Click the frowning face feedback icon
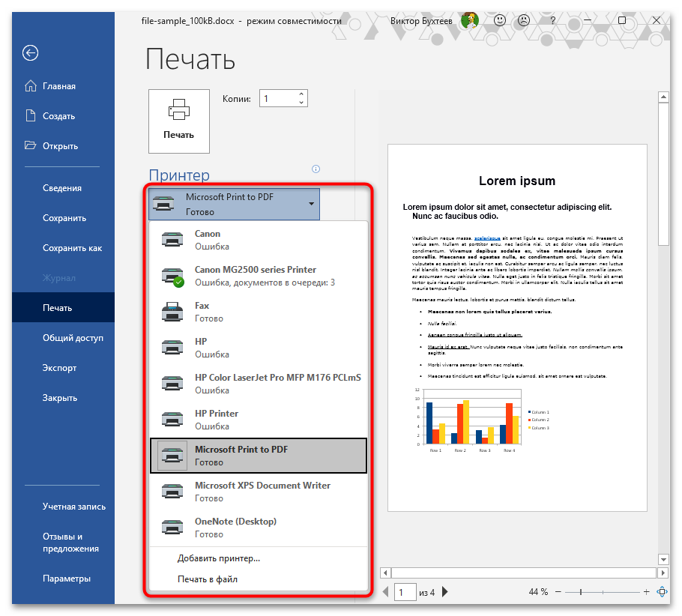682x616 pixels. click(524, 20)
